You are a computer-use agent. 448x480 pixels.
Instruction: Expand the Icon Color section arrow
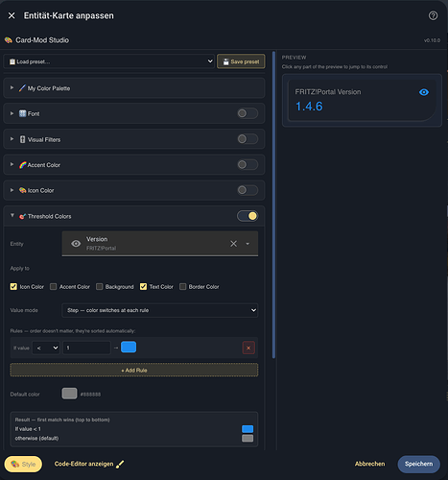click(x=12, y=190)
